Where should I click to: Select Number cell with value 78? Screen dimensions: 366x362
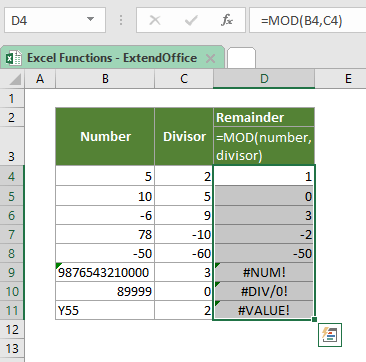point(105,234)
